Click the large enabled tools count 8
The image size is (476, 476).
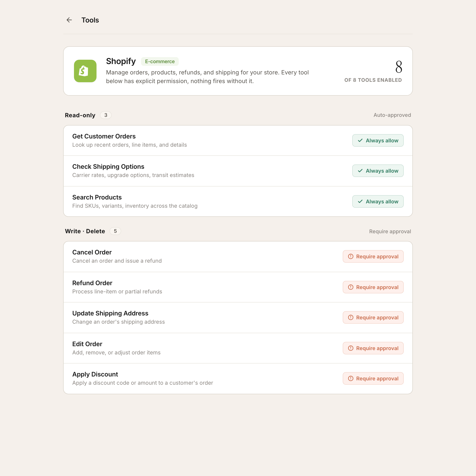click(399, 67)
